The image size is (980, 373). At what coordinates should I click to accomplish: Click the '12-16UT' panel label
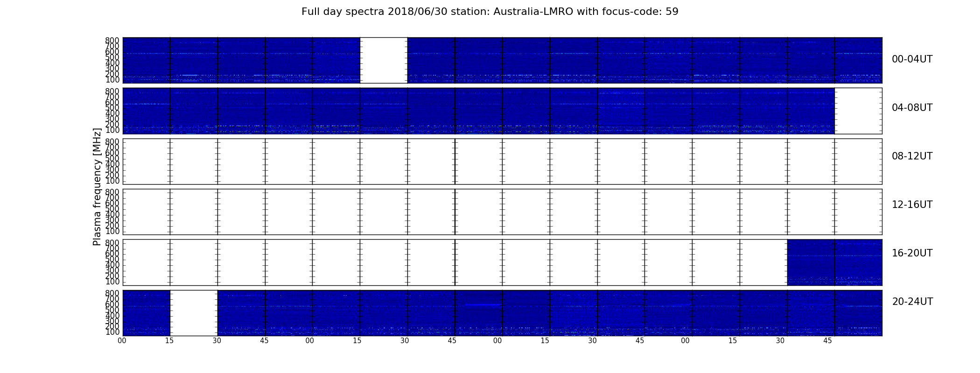coord(912,205)
